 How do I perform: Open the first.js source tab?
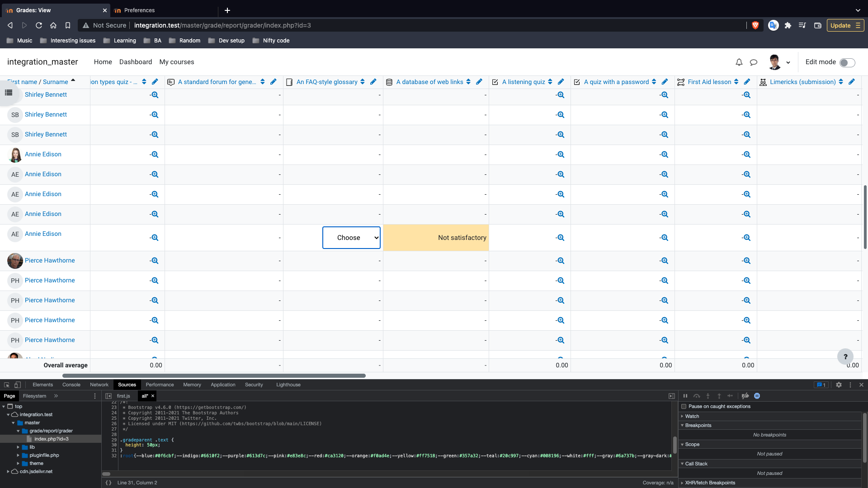point(123,396)
